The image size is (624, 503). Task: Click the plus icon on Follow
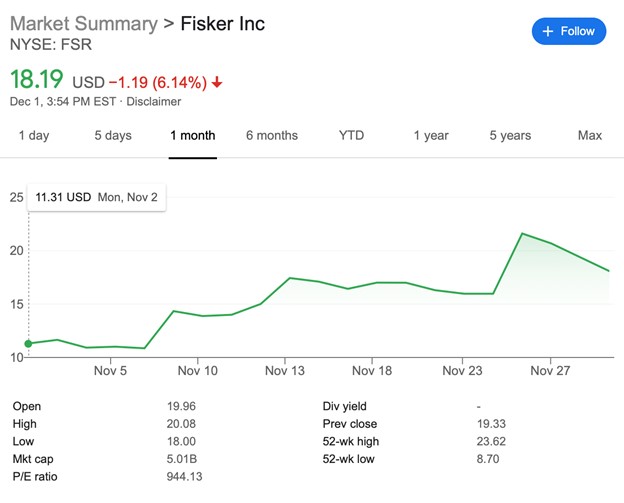pyautogui.click(x=547, y=31)
